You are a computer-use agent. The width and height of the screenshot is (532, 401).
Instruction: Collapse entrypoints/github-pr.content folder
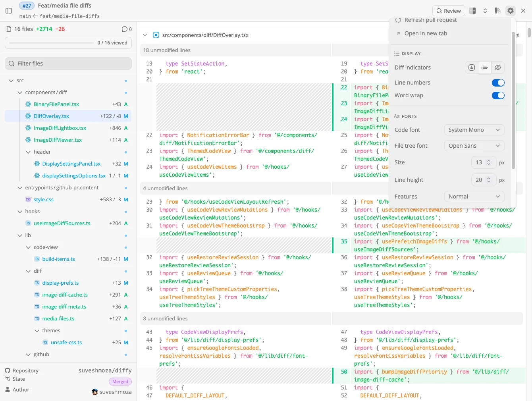[x=20, y=188]
